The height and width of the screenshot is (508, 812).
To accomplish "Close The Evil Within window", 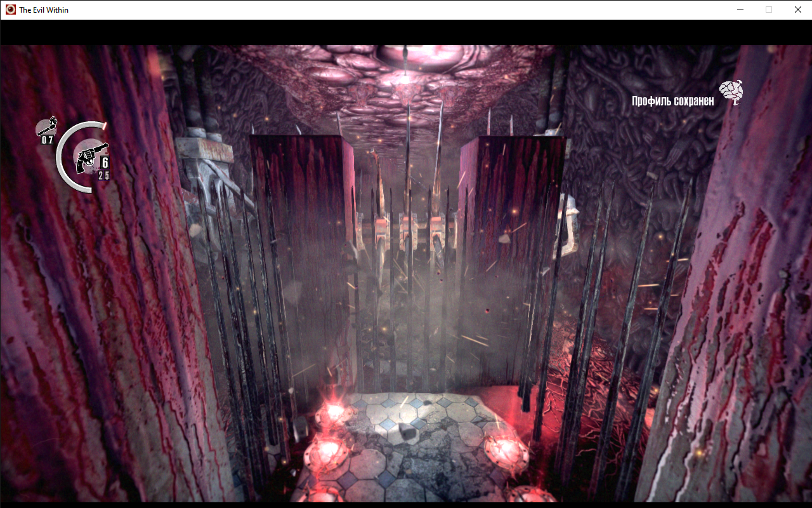I will coord(797,10).
